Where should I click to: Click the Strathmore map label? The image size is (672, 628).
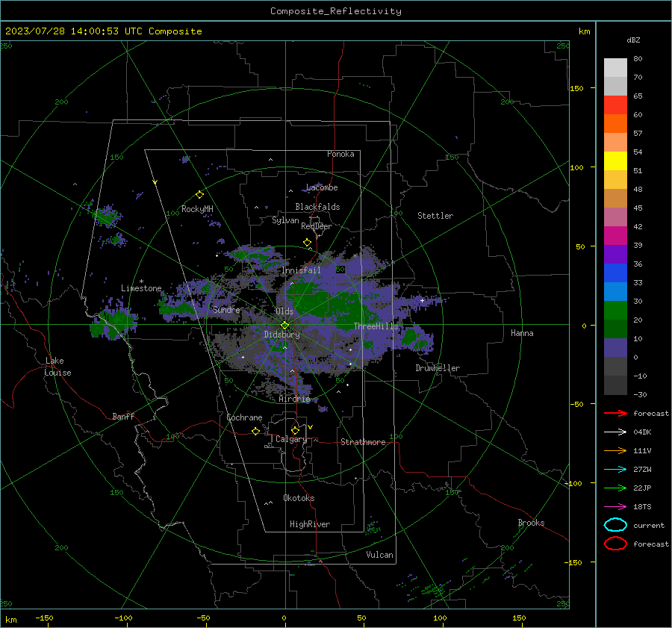tap(363, 442)
